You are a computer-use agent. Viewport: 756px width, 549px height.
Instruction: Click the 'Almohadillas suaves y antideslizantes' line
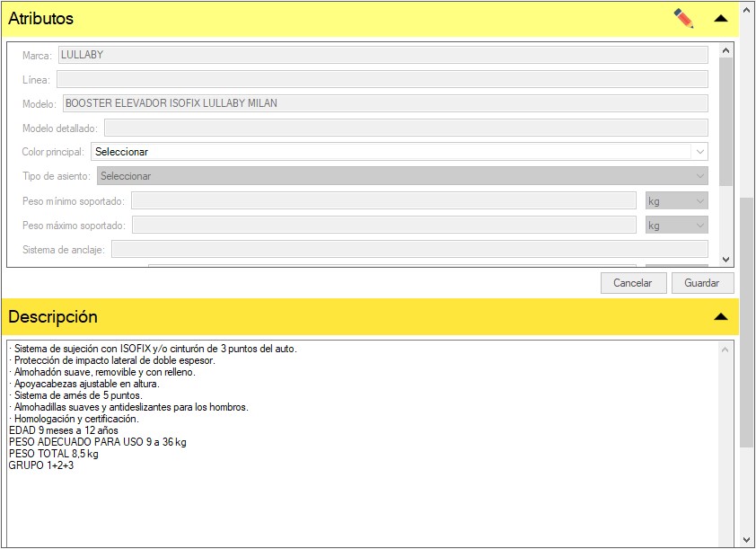tap(128, 407)
